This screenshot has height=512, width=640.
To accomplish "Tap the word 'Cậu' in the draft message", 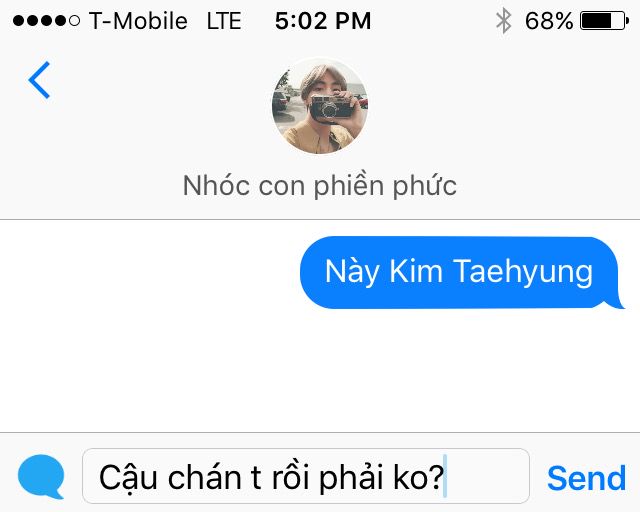I will tap(129, 478).
